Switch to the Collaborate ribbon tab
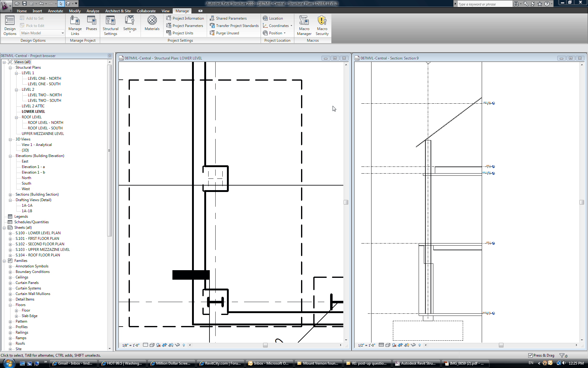Screen dimensions: 588x368 pos(146,11)
